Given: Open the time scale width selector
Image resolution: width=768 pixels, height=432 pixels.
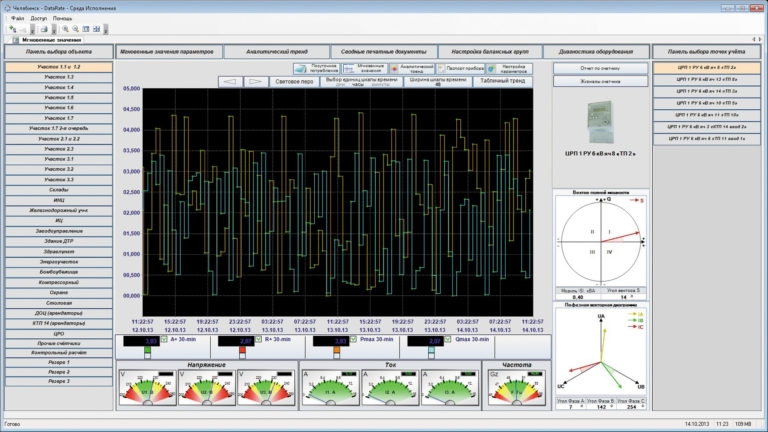Looking at the screenshot, I should [438, 81].
